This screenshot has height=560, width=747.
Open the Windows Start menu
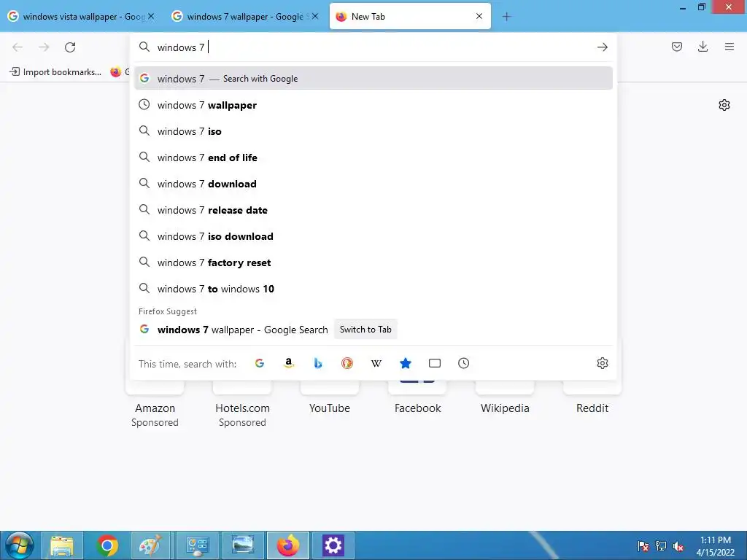19,545
